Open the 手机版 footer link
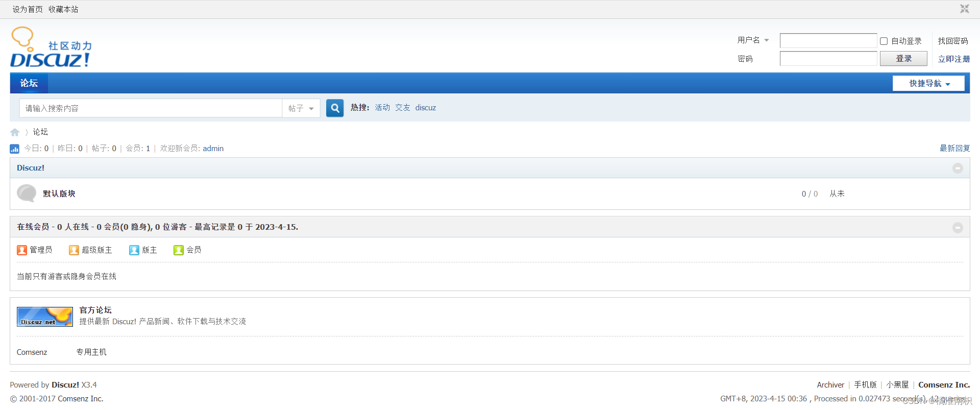The width and height of the screenshot is (980, 410). pos(865,385)
